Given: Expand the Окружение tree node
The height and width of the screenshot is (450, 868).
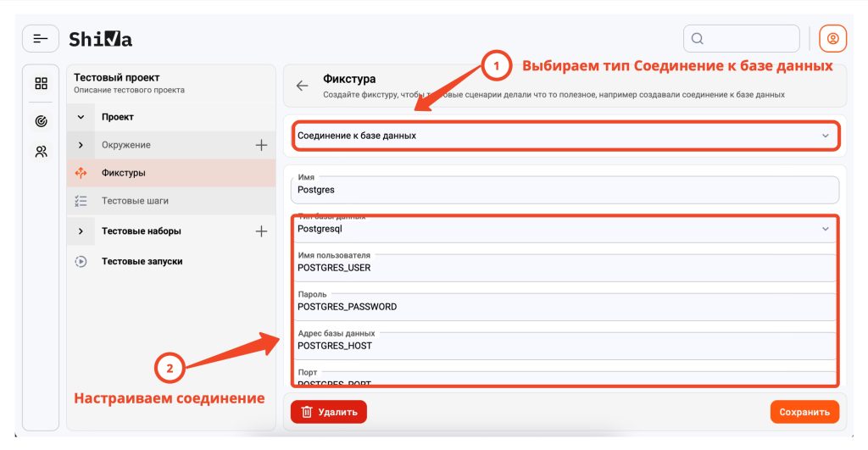Looking at the screenshot, I should [81, 145].
